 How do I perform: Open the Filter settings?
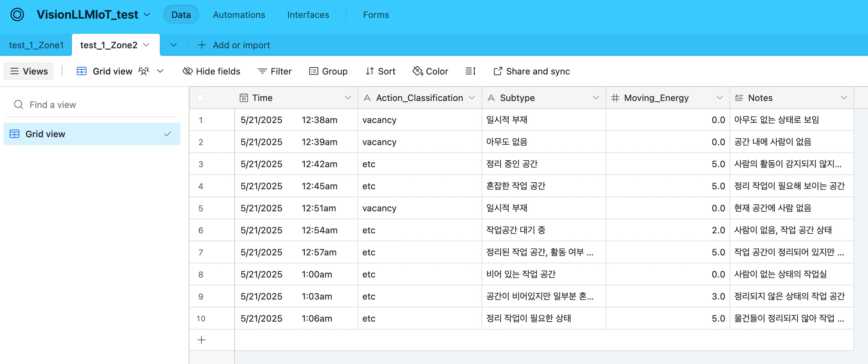coord(275,71)
